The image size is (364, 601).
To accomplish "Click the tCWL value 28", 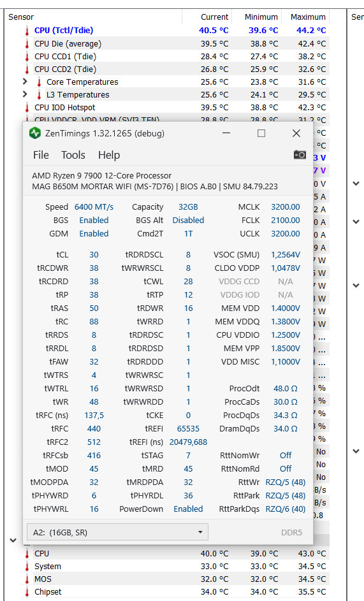I will pyautogui.click(x=188, y=282).
